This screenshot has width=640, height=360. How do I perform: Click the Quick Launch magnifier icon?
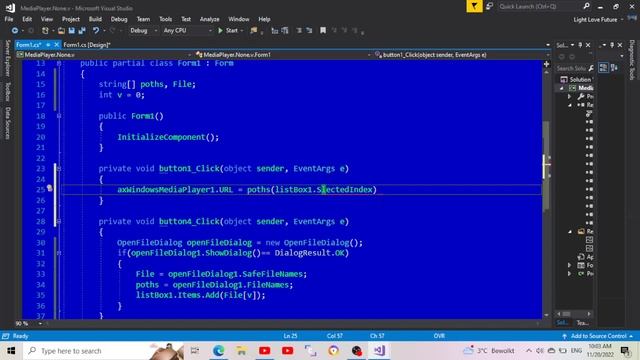pos(587,6)
